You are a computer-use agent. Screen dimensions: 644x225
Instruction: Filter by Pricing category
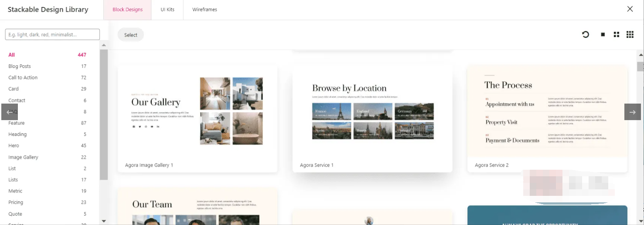click(x=47, y=202)
